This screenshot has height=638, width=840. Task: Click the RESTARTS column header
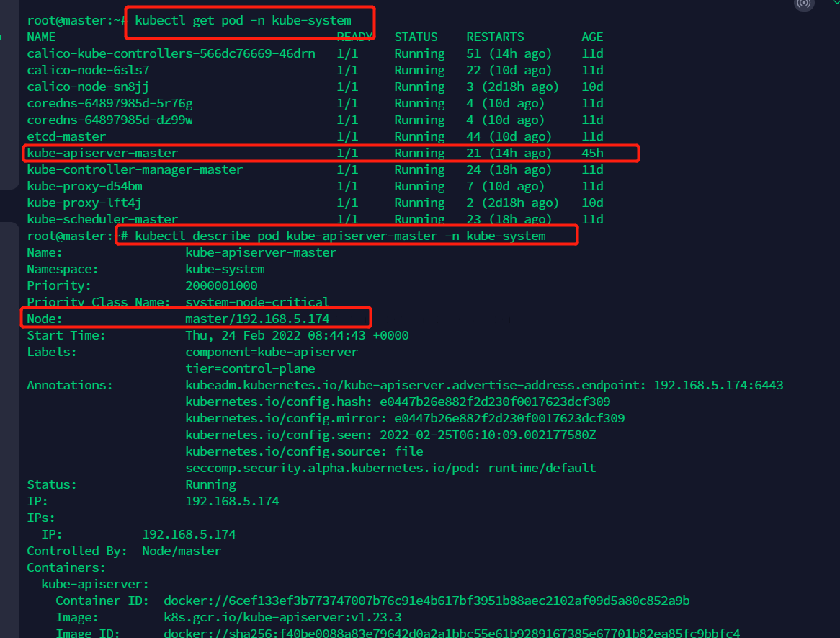coord(495,37)
